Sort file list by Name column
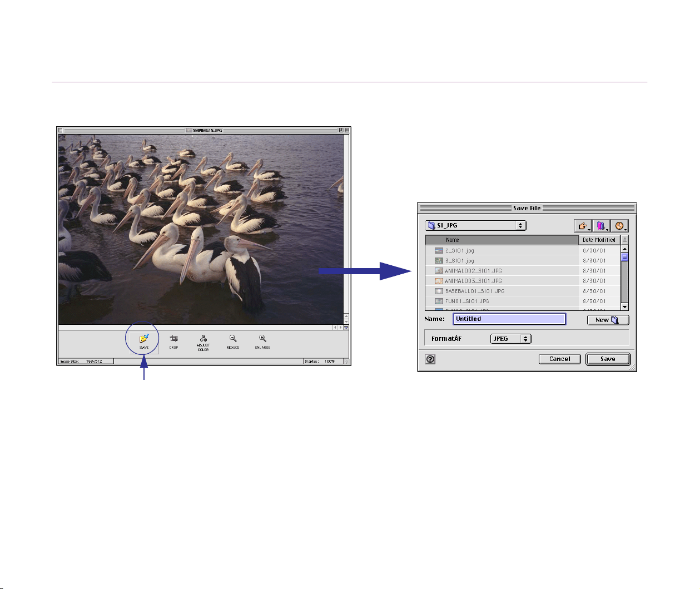Image resolution: width=700 pixels, height=589 pixels. pyautogui.click(x=502, y=240)
